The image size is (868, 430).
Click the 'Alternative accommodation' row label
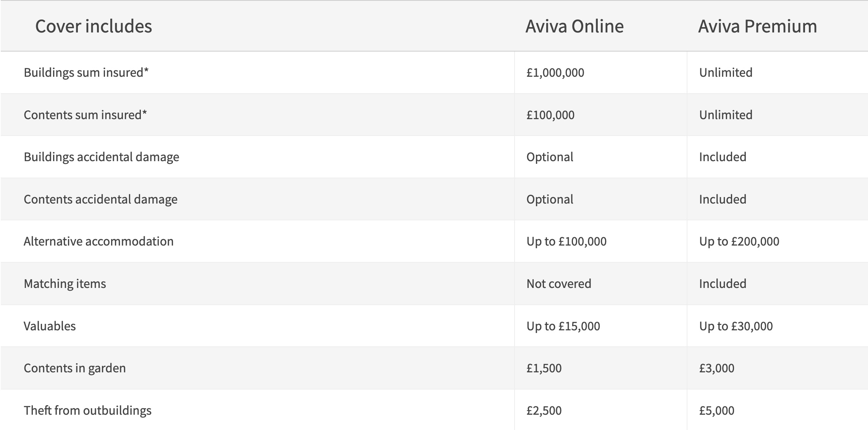click(98, 241)
